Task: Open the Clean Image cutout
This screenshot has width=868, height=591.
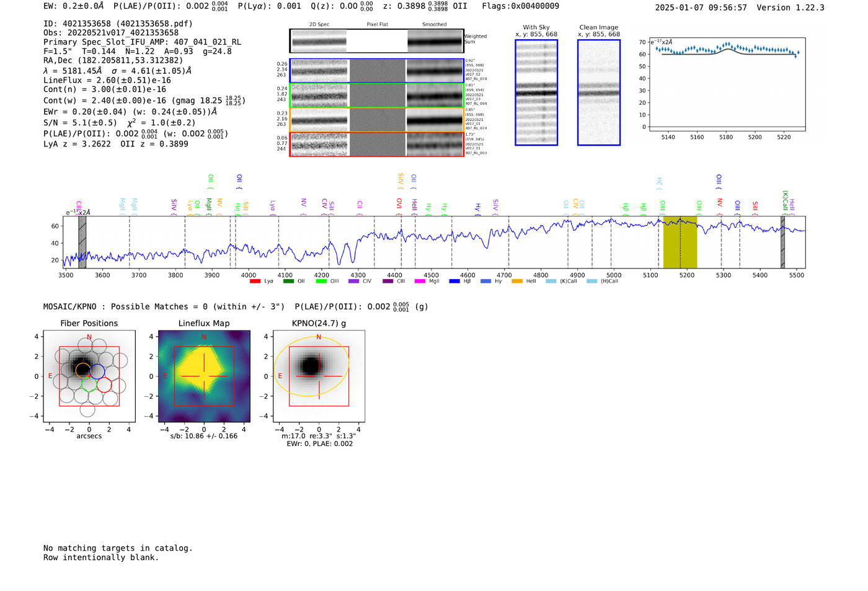Action: [599, 93]
